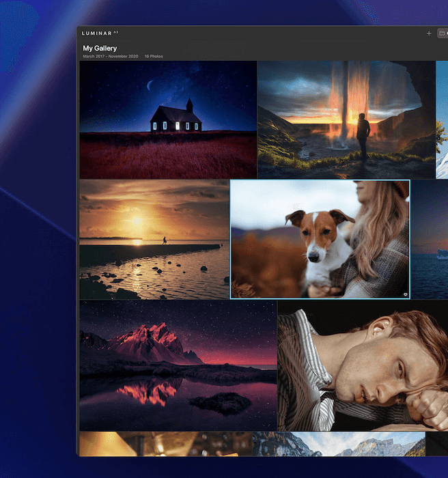Select the church under night sky photo
Image resolution: width=448 pixels, height=478 pixels.
click(168, 119)
